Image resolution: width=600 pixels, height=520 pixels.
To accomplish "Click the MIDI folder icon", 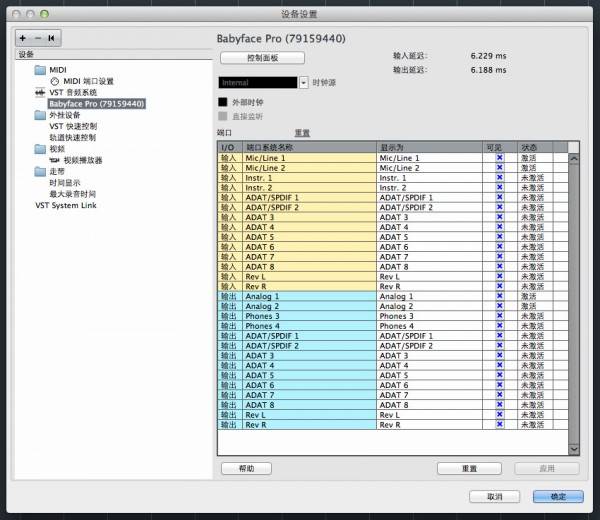I will [40, 70].
